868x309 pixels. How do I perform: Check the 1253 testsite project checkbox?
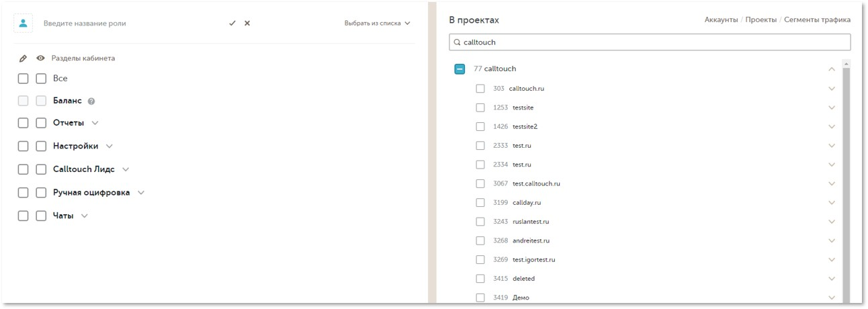[x=480, y=107]
